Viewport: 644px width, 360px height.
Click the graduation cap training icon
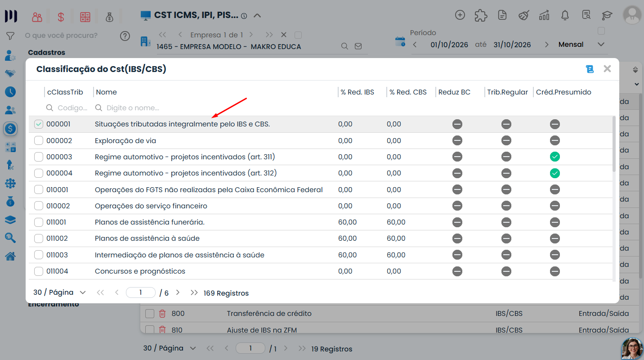coord(607,15)
